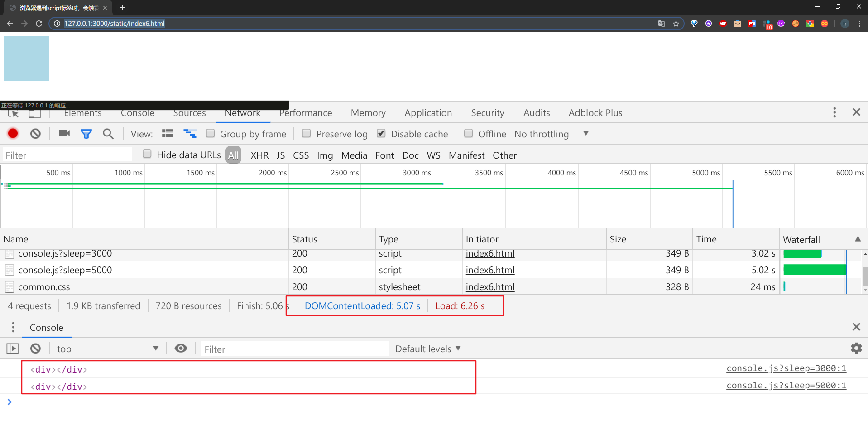Enable Group by frame checkbox
The height and width of the screenshot is (431, 868).
[x=211, y=133]
